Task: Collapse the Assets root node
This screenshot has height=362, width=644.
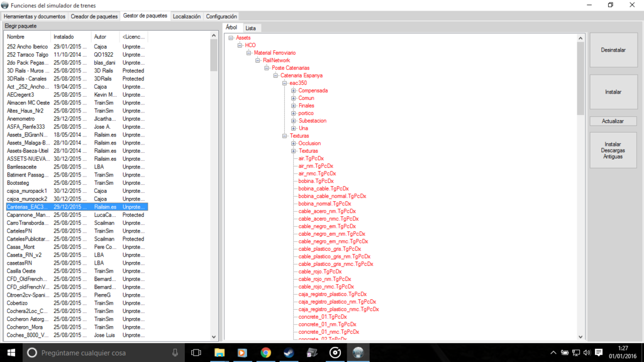Action: (x=231, y=38)
